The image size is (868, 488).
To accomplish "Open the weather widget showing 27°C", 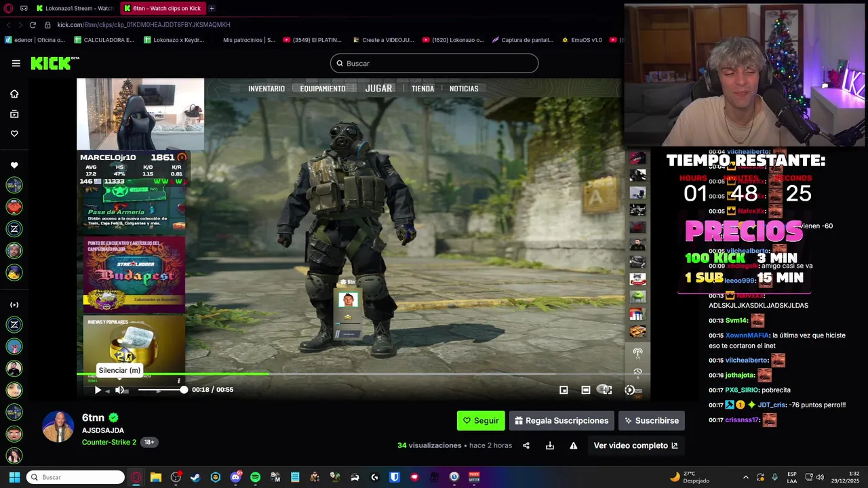I will pos(691,477).
